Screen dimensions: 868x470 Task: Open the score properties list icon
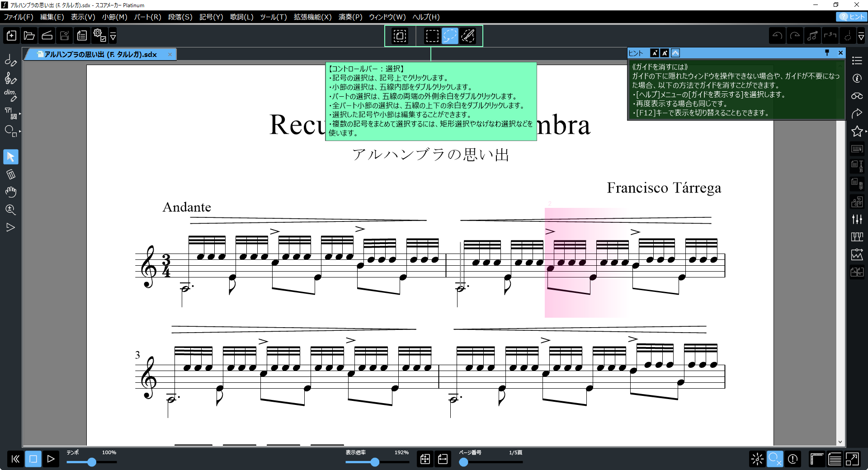click(x=82, y=35)
